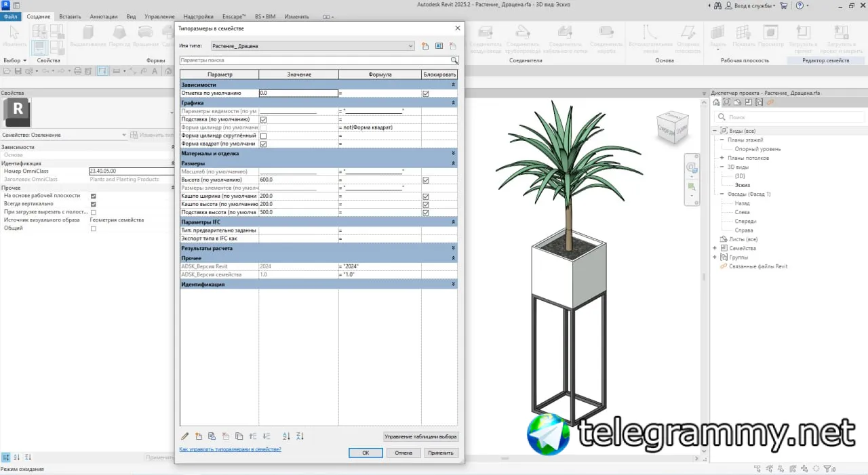Click the home icon in project browser toolbar
Screen dimensions: 868x475
coord(716,102)
